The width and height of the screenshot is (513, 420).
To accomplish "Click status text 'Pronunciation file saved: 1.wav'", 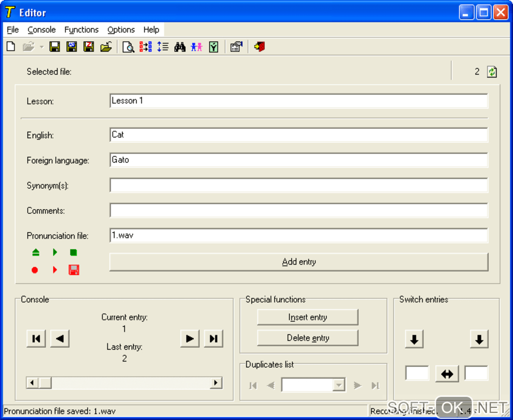I will 59,411.
